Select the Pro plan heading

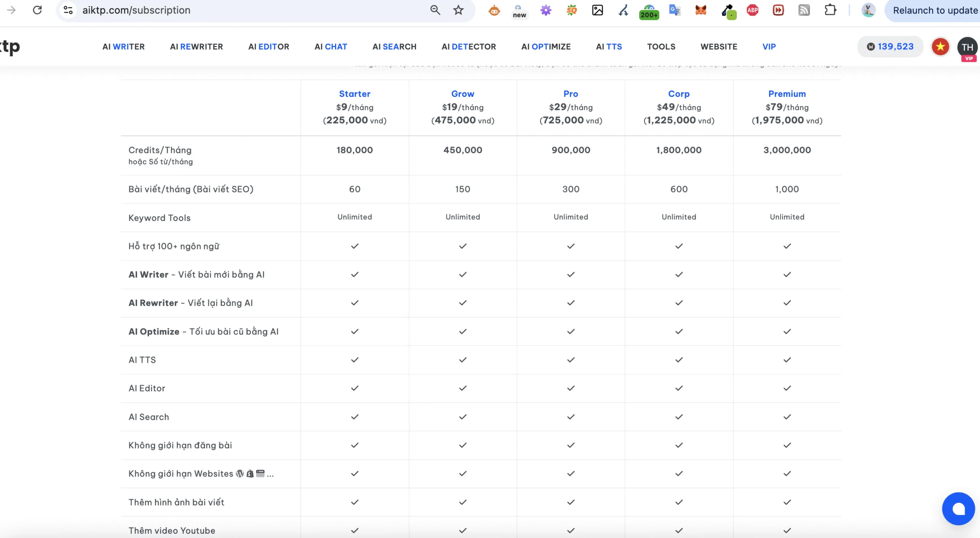[570, 94]
